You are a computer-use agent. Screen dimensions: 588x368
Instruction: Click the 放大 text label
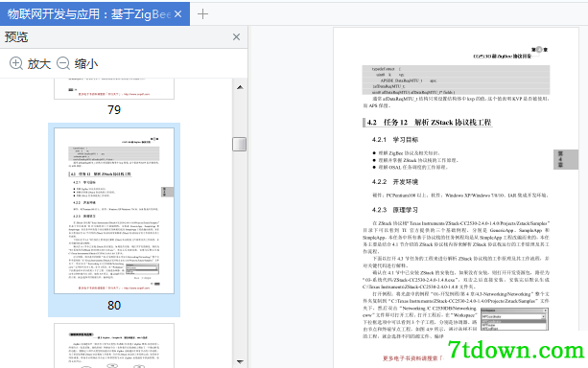point(39,63)
